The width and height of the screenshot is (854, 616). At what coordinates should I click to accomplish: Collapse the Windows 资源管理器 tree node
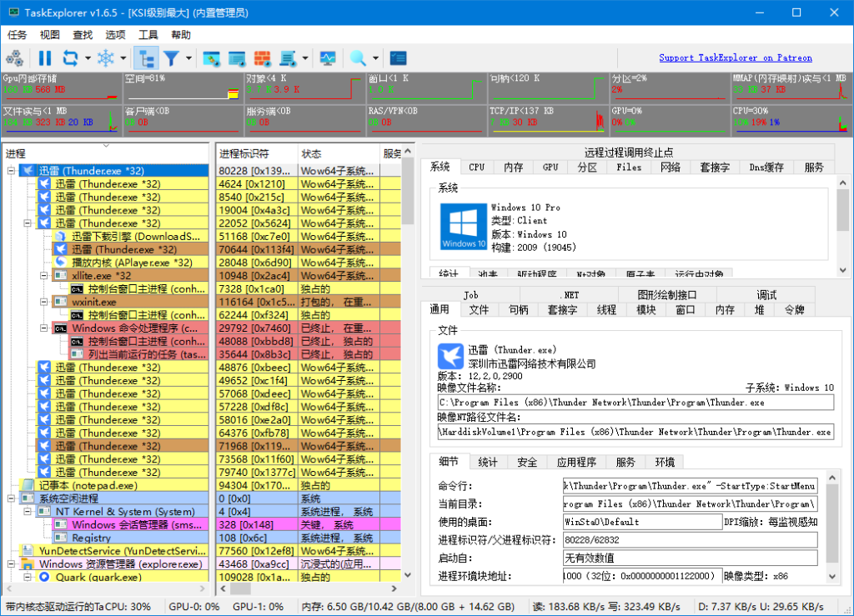tap(11, 563)
